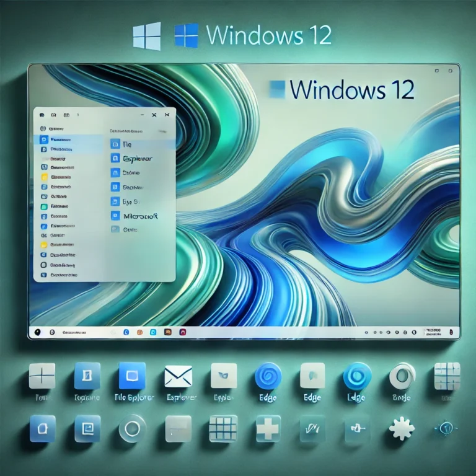Open Start from the black taskbar icon at far left
The height and width of the screenshot is (476, 476).
(x=37, y=332)
